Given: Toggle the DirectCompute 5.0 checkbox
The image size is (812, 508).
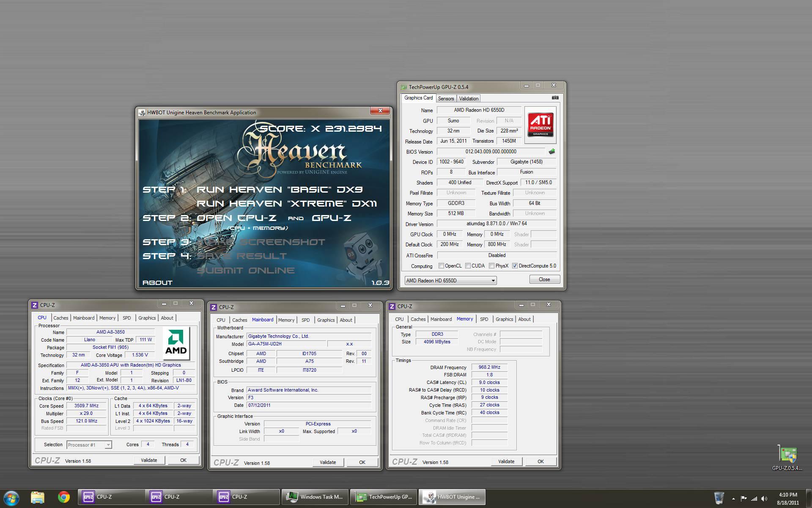Looking at the screenshot, I should point(515,266).
